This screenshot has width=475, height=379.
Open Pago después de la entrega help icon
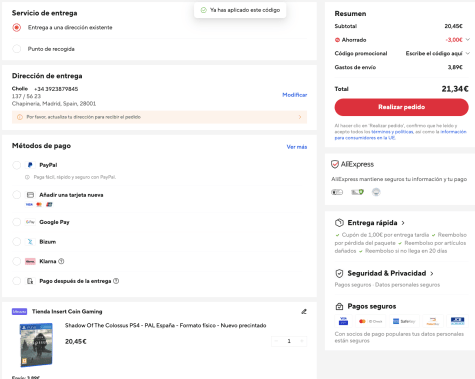coord(116,281)
